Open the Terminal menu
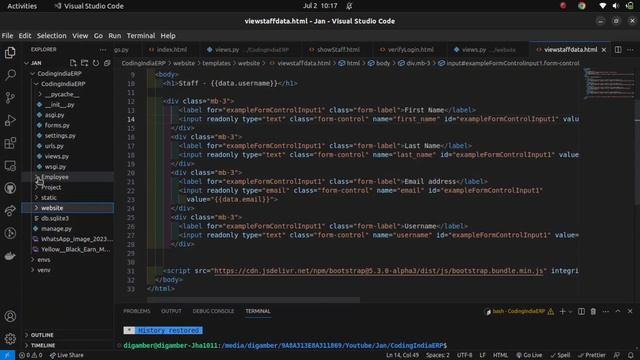This screenshot has width=640, height=360. (x=141, y=36)
